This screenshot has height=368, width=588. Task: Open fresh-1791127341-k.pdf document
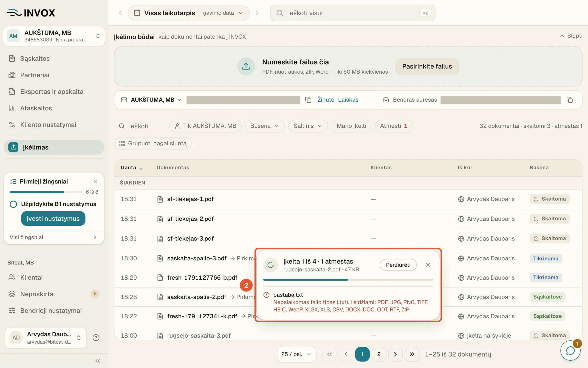tap(202, 316)
